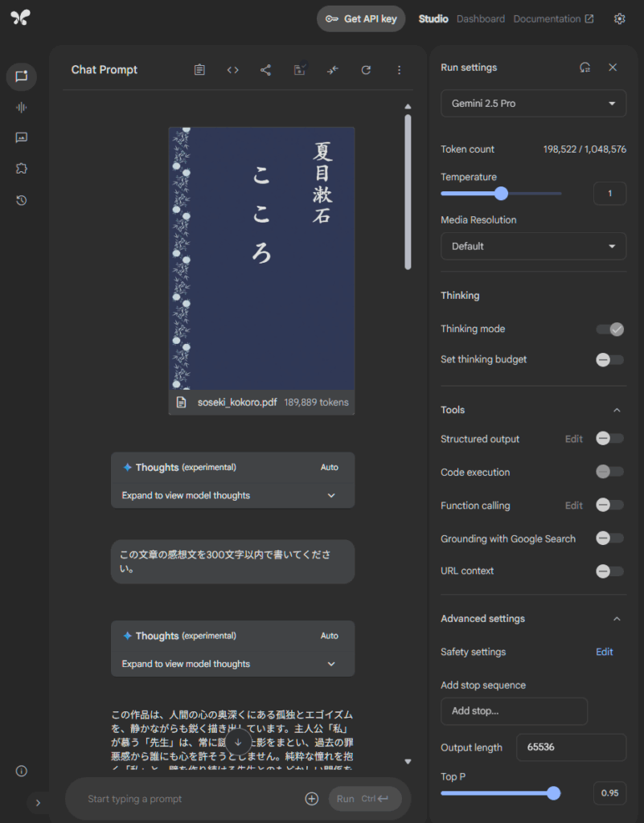Click the chat scrollbar down arrow

tap(408, 762)
